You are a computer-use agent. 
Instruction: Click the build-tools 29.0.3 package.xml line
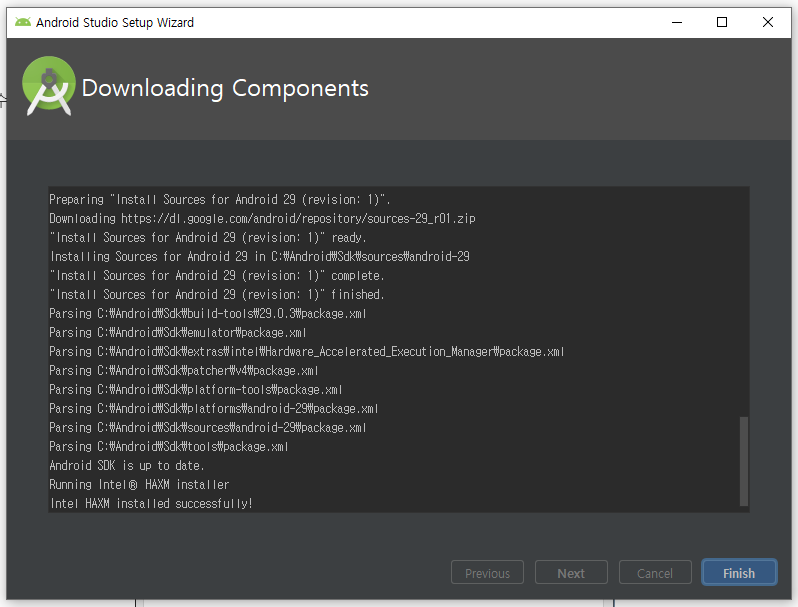[x=208, y=313]
